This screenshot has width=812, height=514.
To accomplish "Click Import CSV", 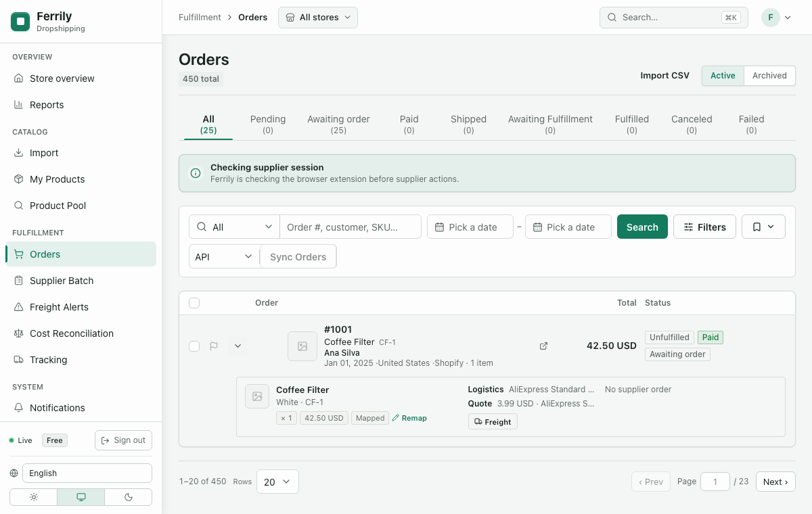I will 664,76.
